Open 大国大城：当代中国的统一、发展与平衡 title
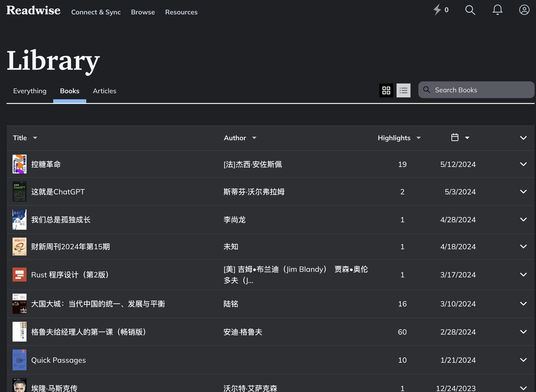The height and width of the screenshot is (392, 536). [98, 304]
